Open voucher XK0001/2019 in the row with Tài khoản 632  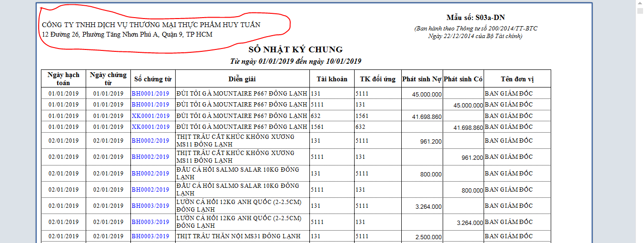pyautogui.click(x=150, y=116)
